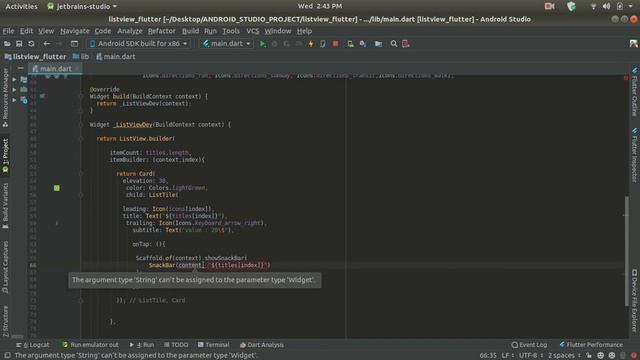Click the layout window icon in toolbar
This screenshot has width=640, height=360.
click(x=74, y=44)
